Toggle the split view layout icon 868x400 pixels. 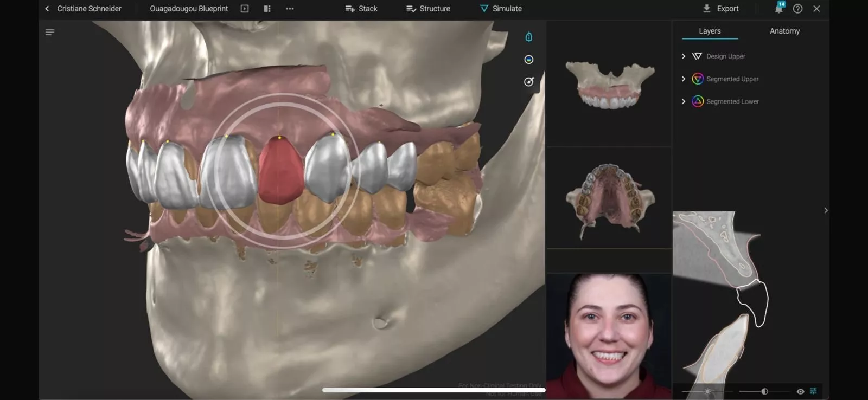[267, 9]
